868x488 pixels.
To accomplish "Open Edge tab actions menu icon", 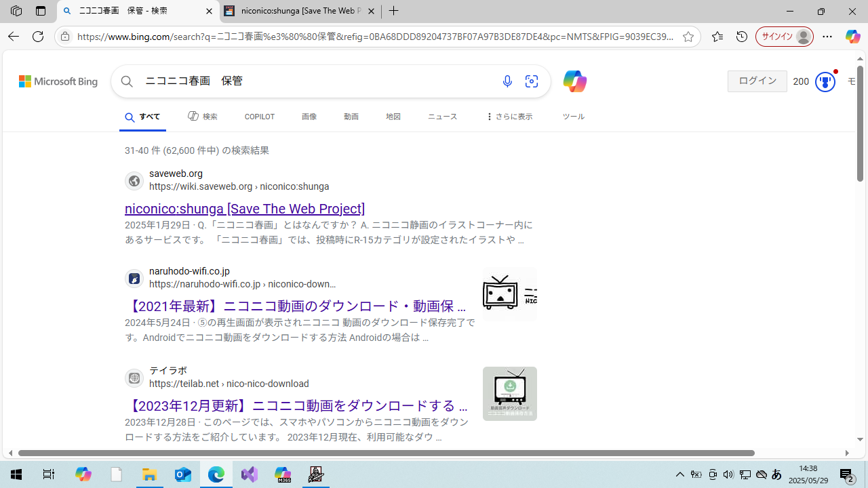I will (x=41, y=11).
